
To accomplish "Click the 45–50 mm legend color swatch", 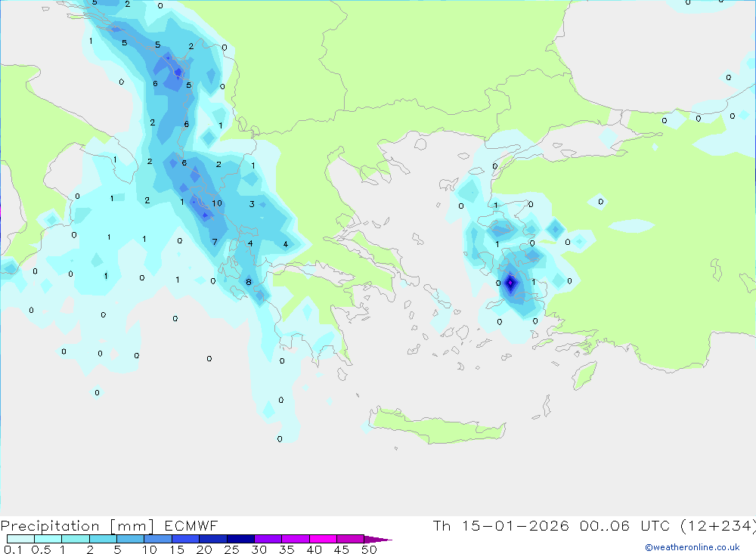I will click(350, 539).
